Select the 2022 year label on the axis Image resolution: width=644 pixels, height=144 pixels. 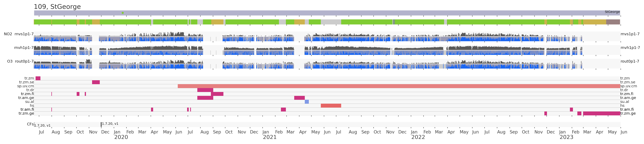418,137
